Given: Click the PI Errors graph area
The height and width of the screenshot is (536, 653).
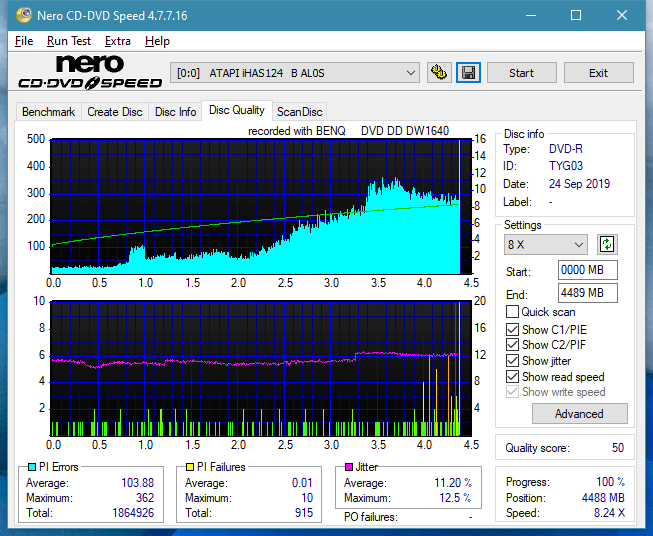Looking at the screenshot, I should [x=261, y=207].
